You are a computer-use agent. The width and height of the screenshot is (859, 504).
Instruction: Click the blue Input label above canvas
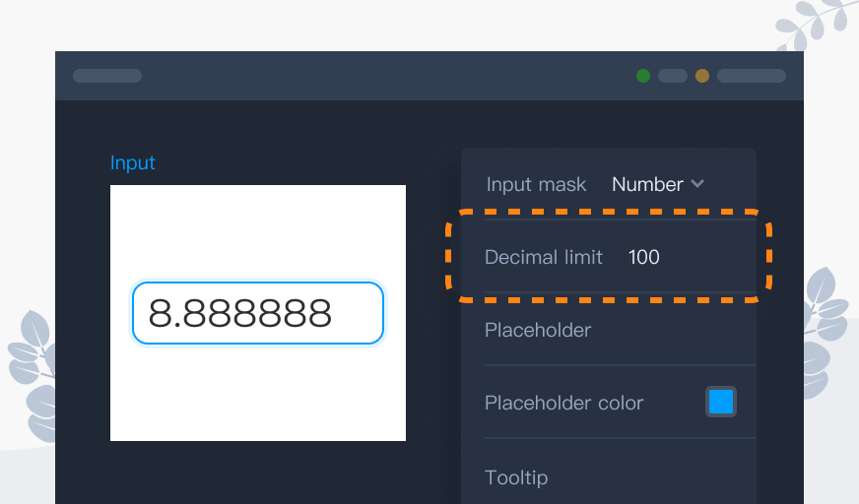click(133, 162)
